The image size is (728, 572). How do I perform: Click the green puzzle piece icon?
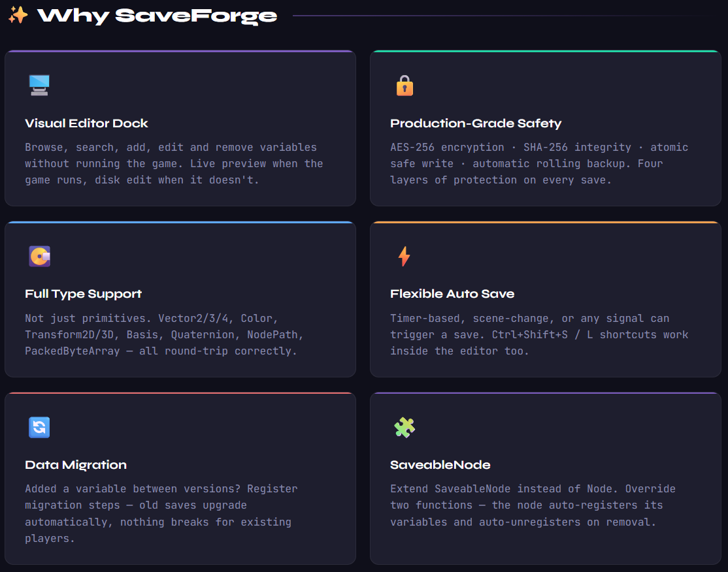click(405, 427)
